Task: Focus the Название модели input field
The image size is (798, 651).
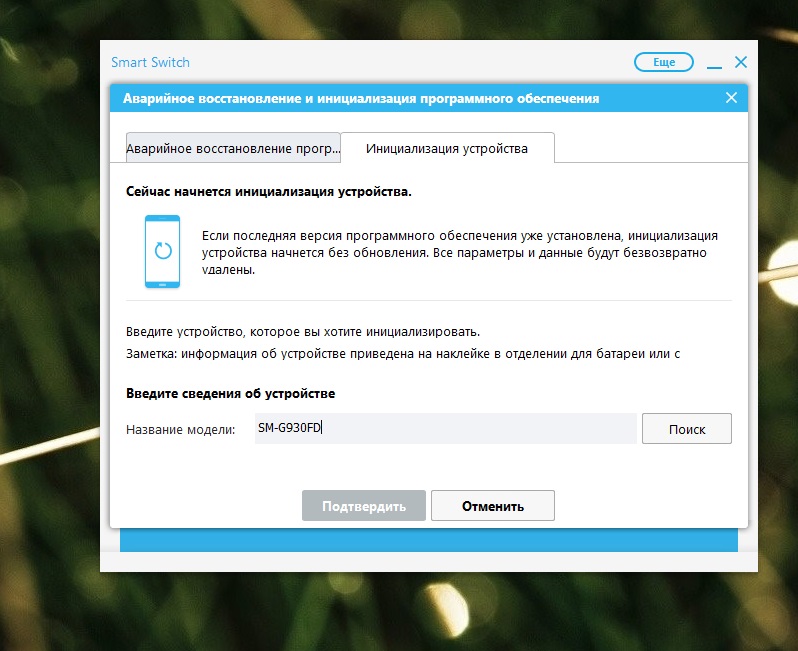Action: point(445,428)
